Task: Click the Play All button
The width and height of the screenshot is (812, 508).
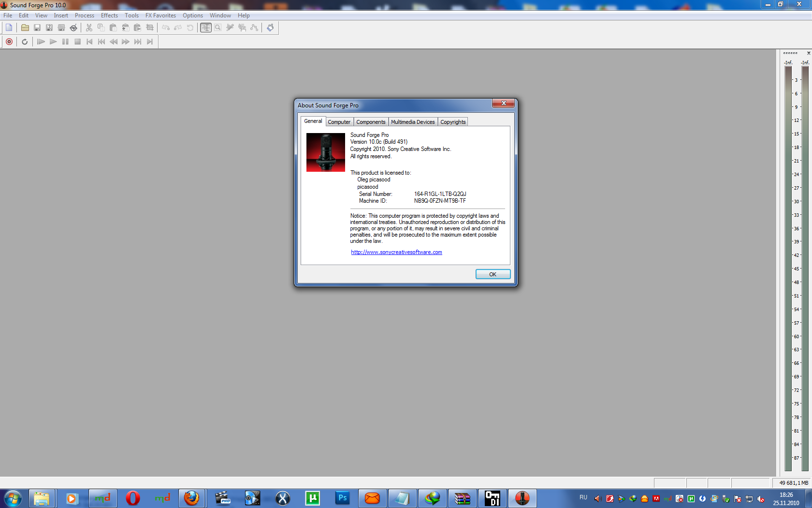Action: point(41,42)
